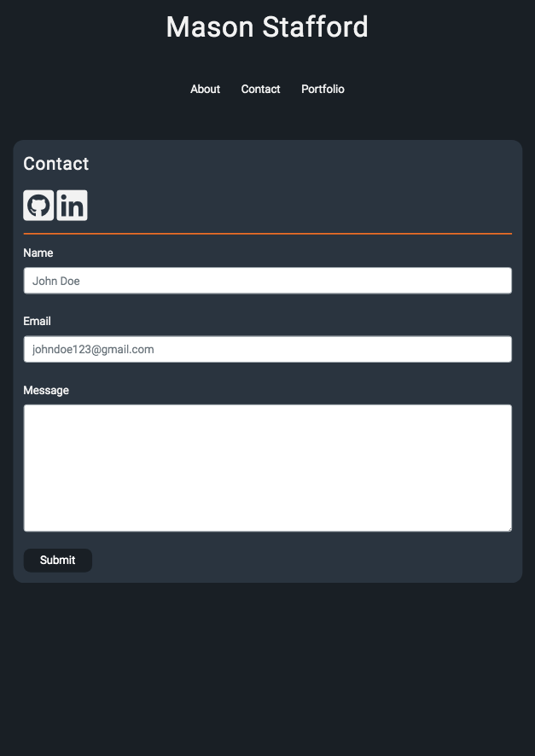Click the johndoe123 email placeholder box
535x756 pixels.
pos(267,348)
